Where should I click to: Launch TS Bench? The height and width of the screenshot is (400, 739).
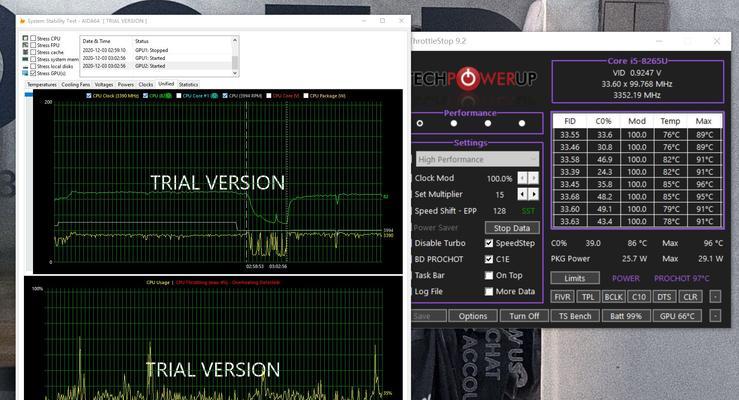tap(575, 316)
